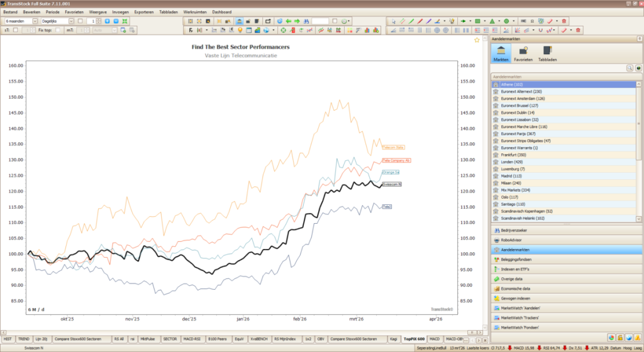Image resolution: width=644 pixels, height=352 pixels.
Task: Select Frankfurt (350) market
Action: click(x=563, y=155)
